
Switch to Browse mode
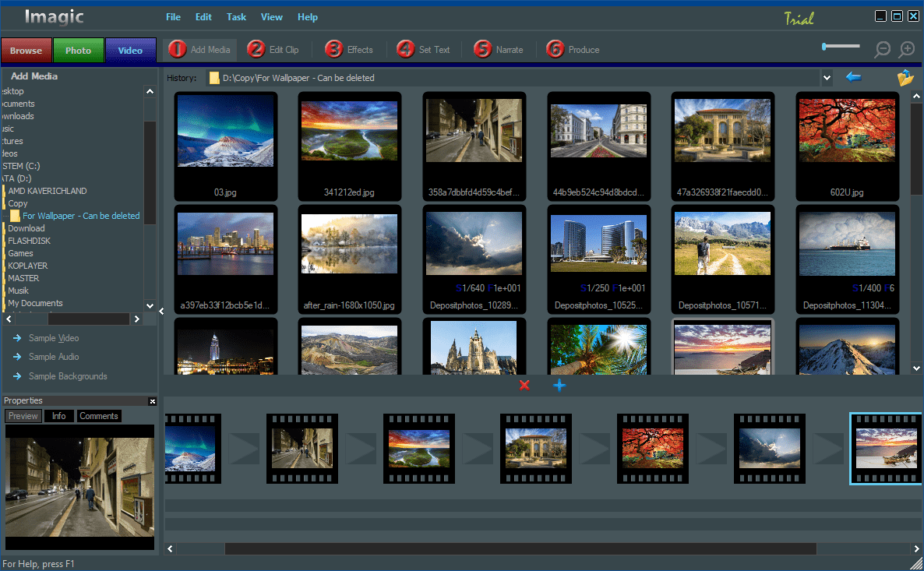(26, 51)
